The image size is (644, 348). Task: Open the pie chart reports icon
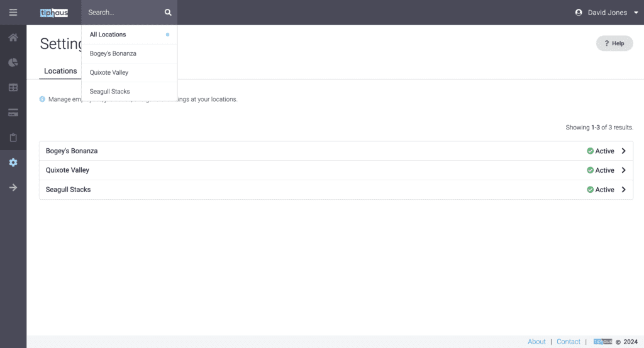pyautogui.click(x=13, y=62)
